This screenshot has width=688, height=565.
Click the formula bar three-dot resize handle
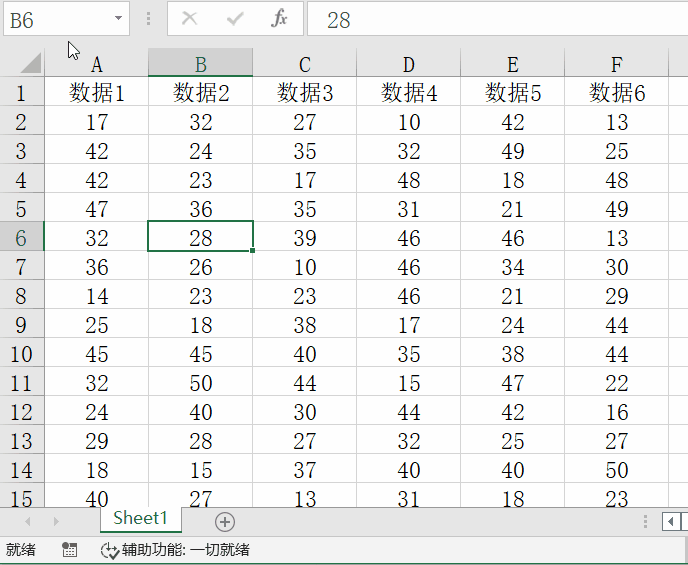[149, 19]
